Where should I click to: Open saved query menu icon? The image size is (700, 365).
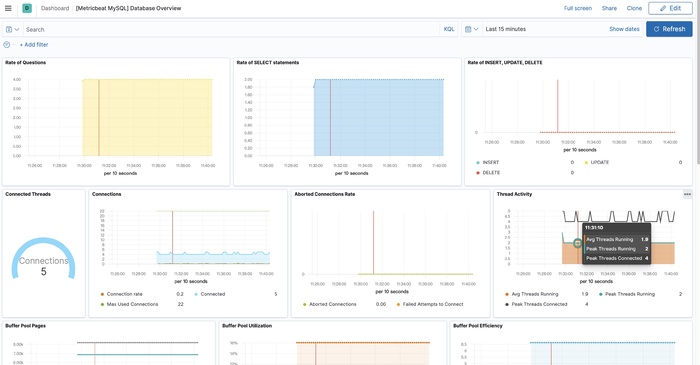[12, 29]
